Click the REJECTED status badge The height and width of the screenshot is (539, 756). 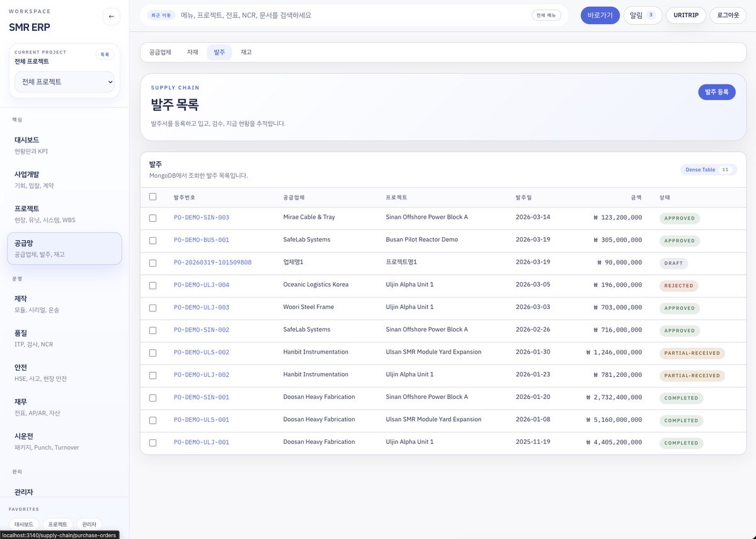(679, 286)
